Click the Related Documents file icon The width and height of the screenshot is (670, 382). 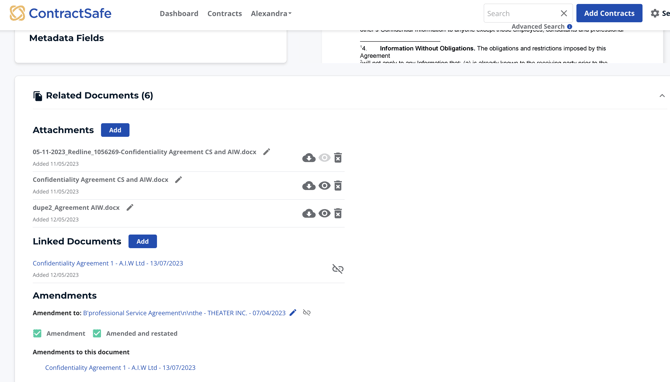38,96
